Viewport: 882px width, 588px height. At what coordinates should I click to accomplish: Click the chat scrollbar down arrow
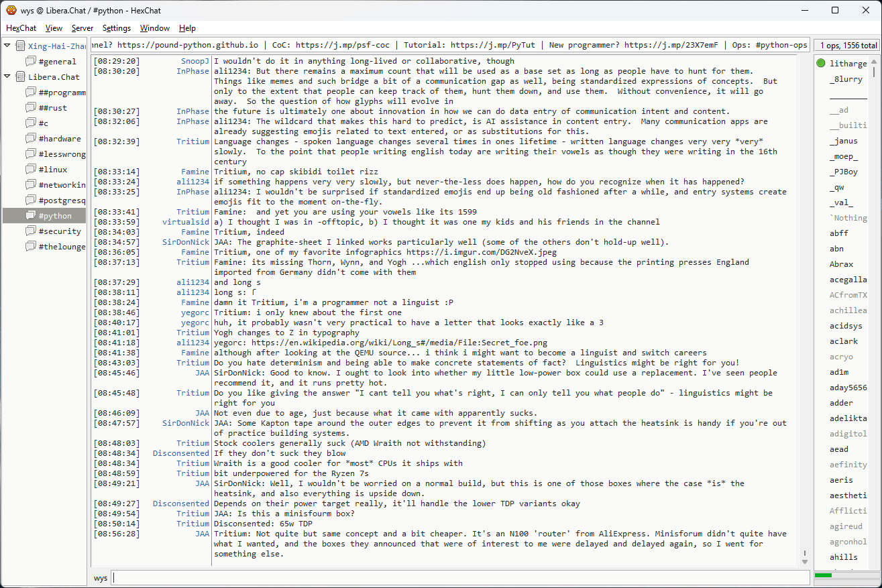805,561
